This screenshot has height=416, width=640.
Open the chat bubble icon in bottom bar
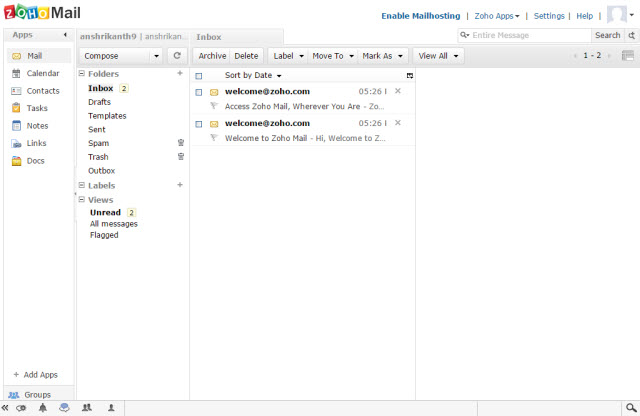coord(64,407)
